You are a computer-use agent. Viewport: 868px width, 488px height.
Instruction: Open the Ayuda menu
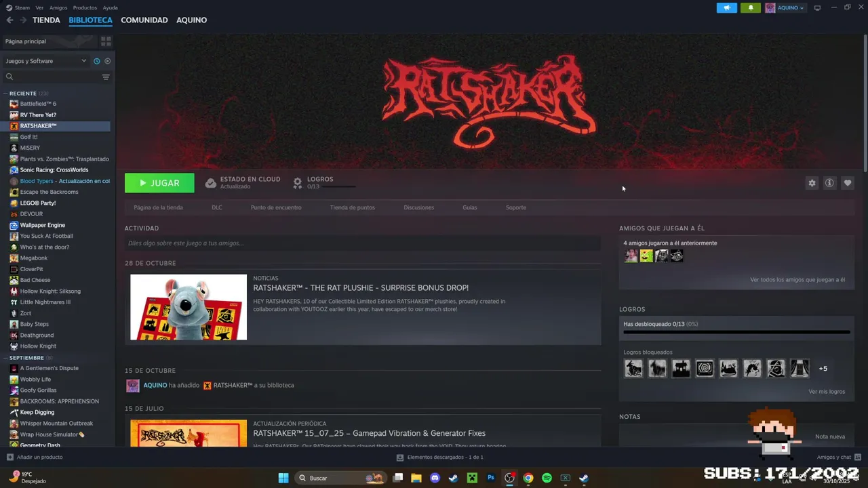click(x=110, y=7)
